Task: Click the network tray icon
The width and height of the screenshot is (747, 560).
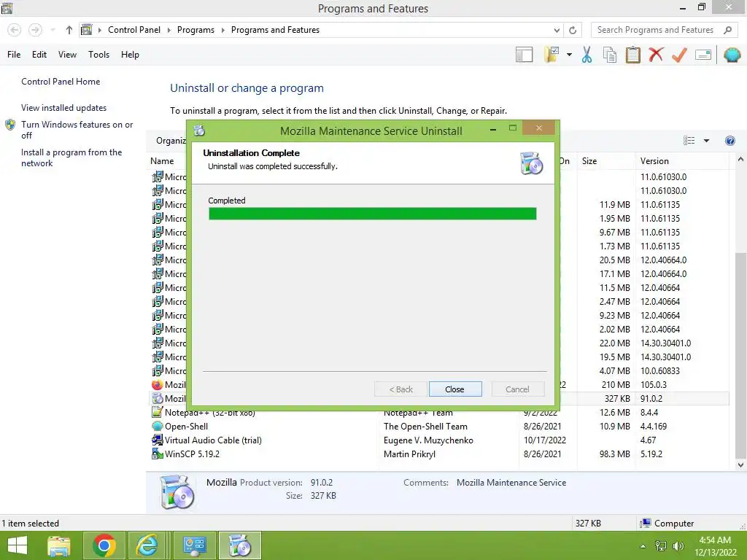Action: pos(661,546)
